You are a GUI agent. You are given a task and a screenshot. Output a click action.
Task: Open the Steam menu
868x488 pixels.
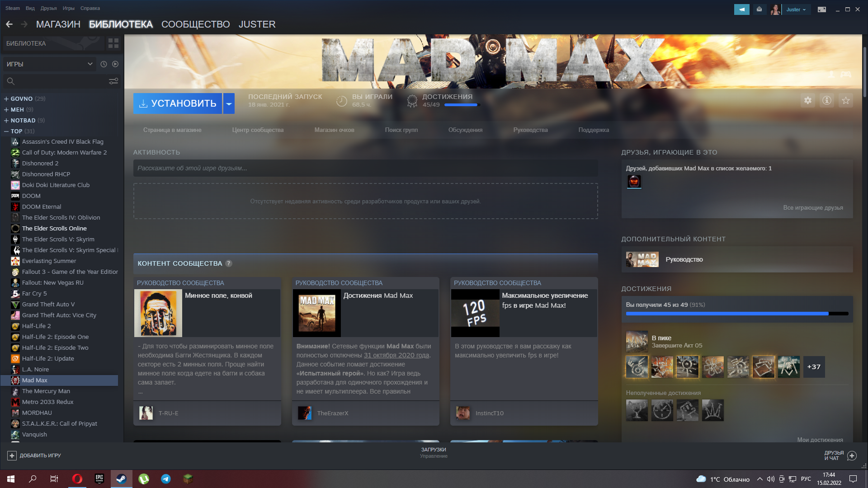[x=13, y=8]
